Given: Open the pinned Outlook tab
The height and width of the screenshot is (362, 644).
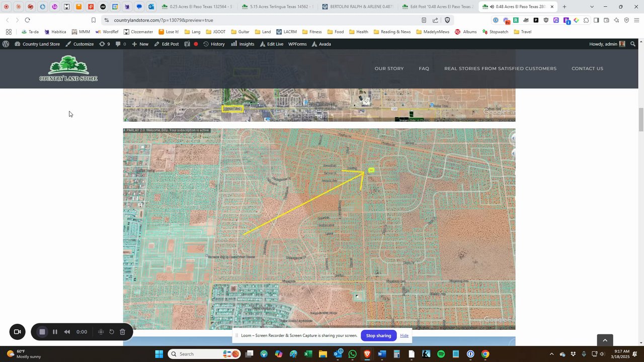Looking at the screenshot, I should tap(151, 7).
